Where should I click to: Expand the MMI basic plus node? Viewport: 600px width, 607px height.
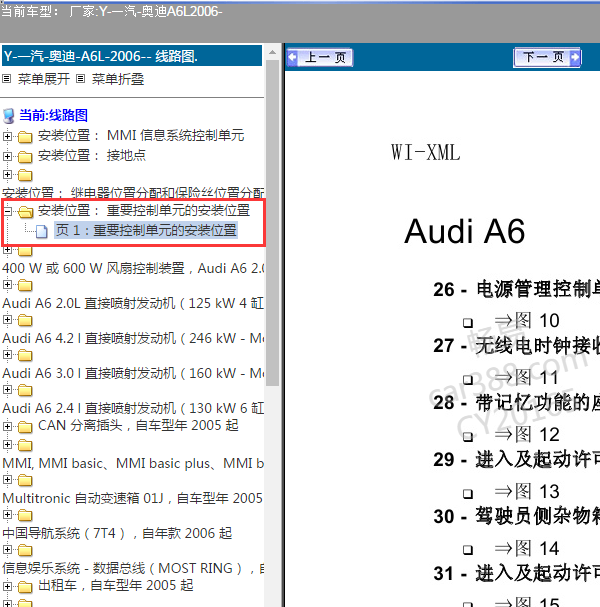pos(7,444)
